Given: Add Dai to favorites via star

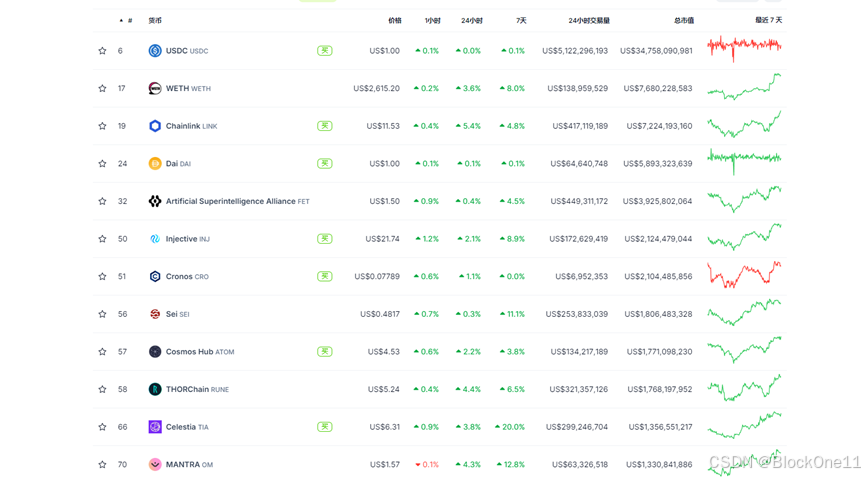Looking at the screenshot, I should 102,163.
